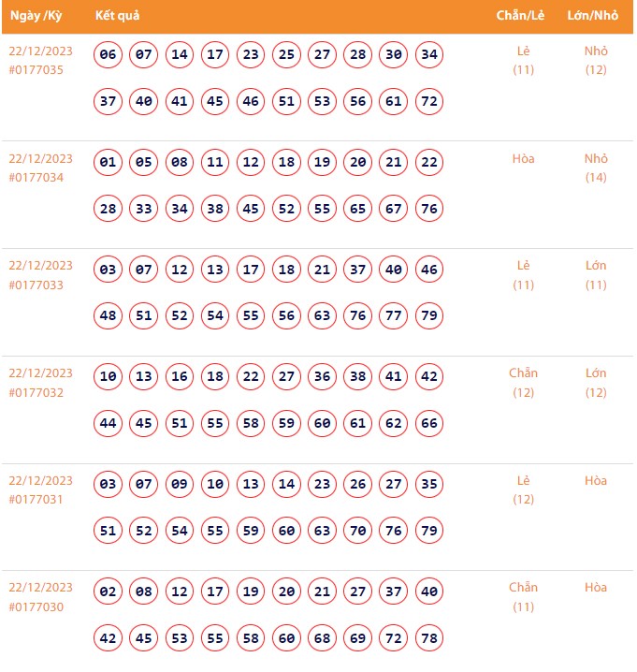Click number ball 77
This screenshot has height=672, width=637.
pyautogui.click(x=394, y=316)
